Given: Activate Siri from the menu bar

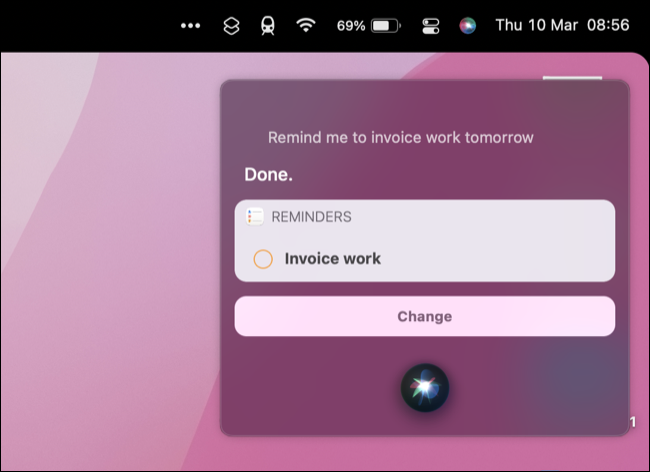Looking at the screenshot, I should tap(468, 26).
